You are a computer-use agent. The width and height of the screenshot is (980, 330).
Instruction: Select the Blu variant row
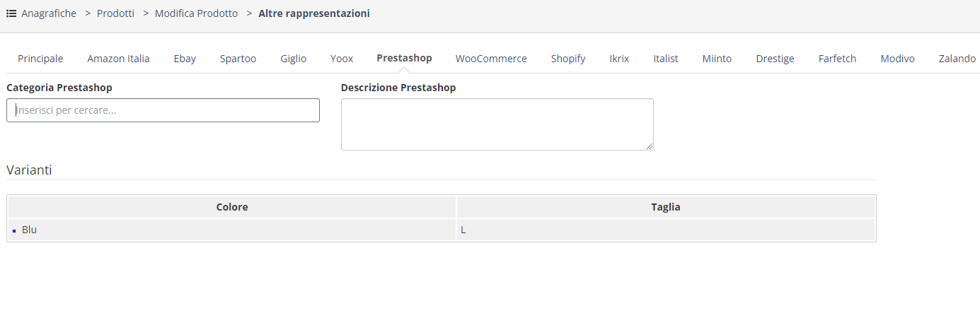click(x=442, y=230)
